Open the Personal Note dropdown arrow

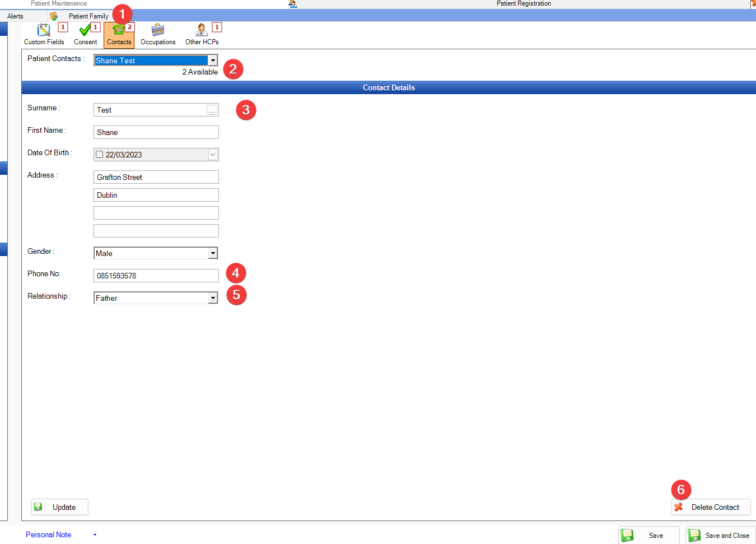coord(95,535)
